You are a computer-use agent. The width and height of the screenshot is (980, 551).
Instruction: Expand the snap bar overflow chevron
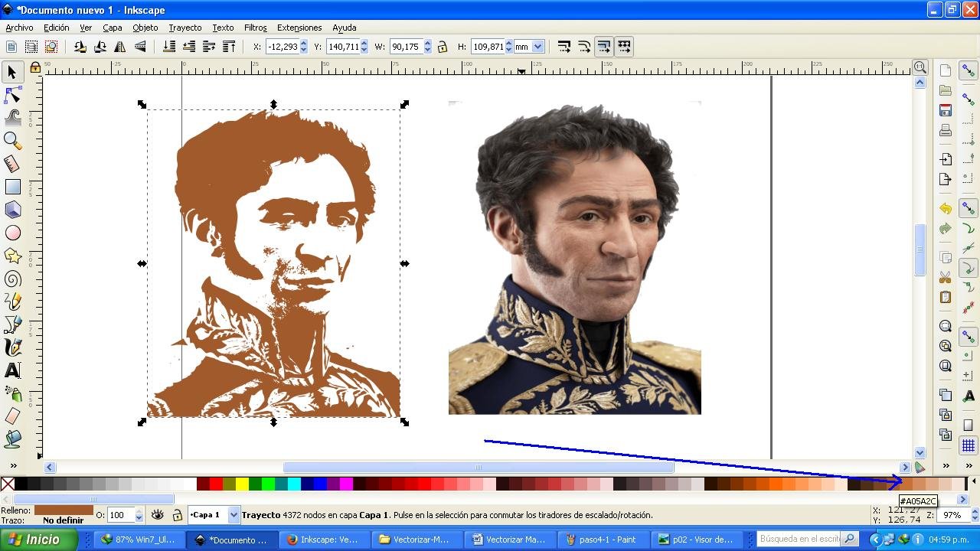click(x=969, y=465)
